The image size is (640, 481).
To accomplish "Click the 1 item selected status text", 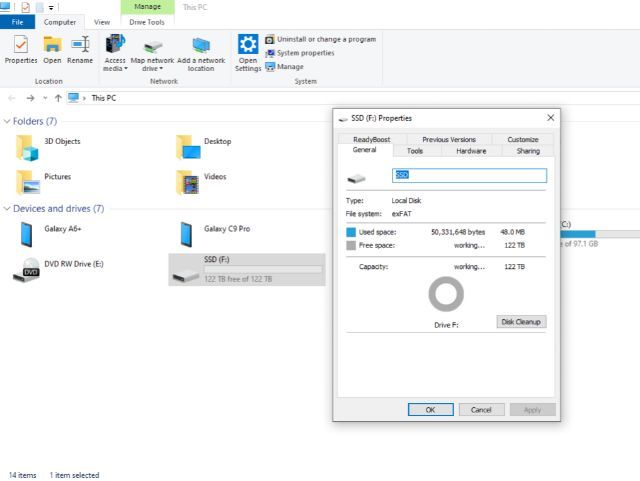I will (74, 475).
